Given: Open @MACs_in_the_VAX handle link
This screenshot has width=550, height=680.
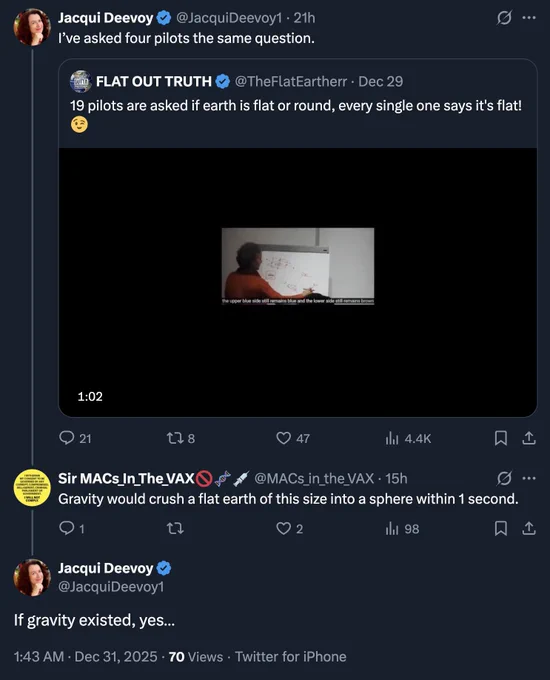Looking at the screenshot, I should coord(314,478).
